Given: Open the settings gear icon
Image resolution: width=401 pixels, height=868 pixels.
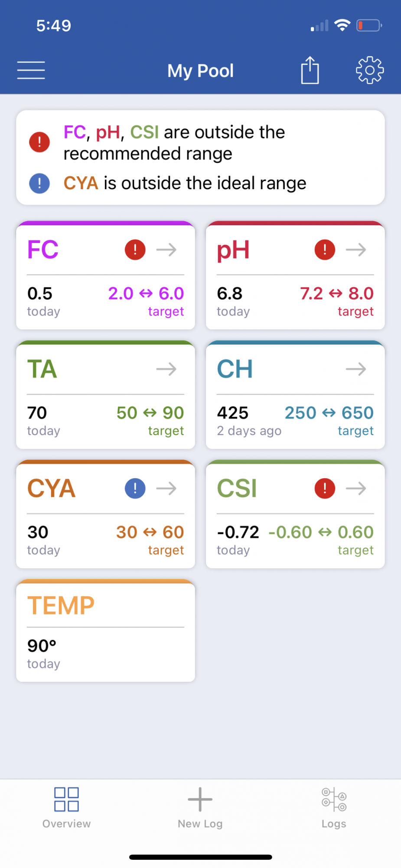Looking at the screenshot, I should (x=370, y=70).
